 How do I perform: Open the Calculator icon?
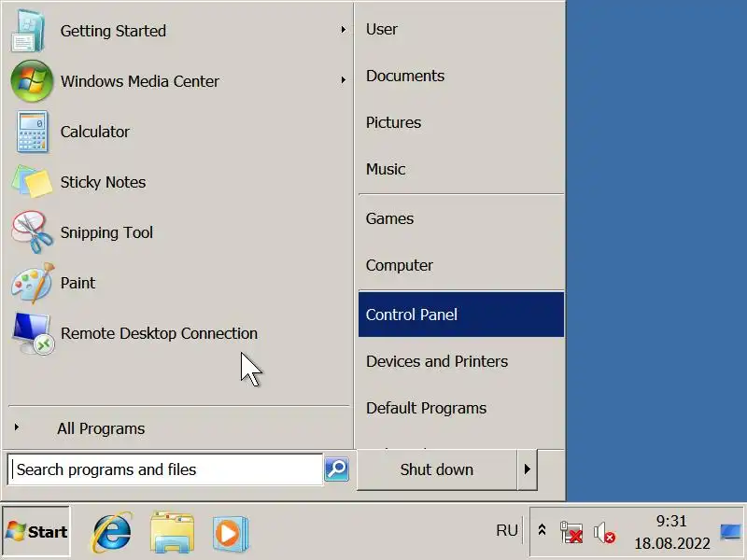coord(32,132)
